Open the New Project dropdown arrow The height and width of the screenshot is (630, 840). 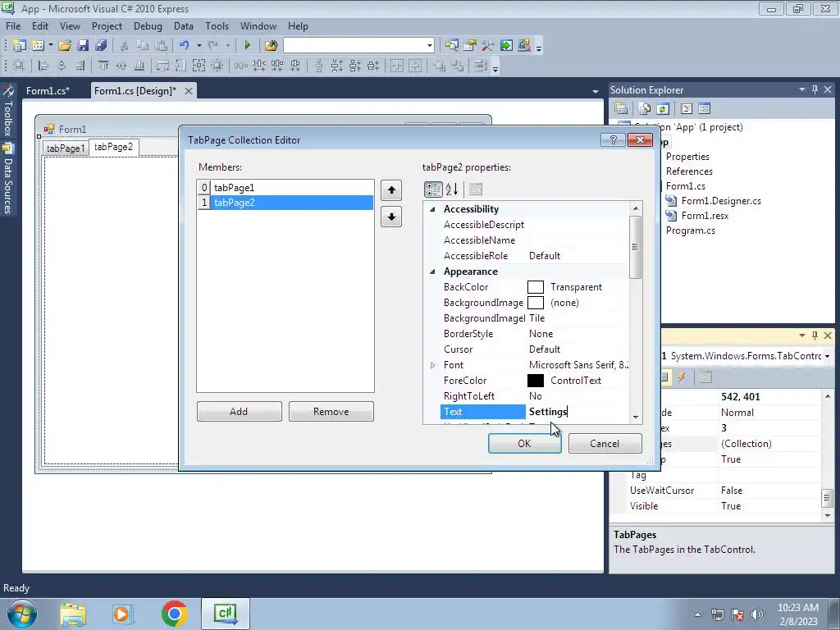pos(50,46)
